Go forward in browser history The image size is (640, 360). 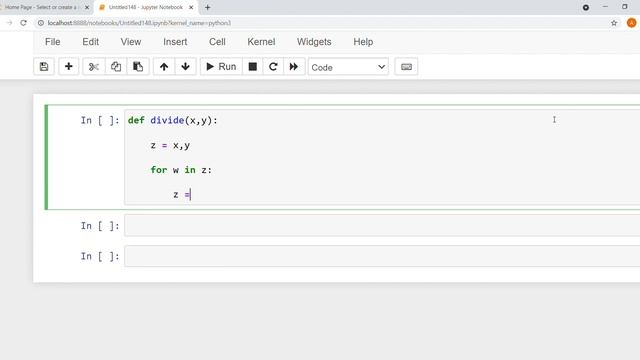tap(9, 23)
